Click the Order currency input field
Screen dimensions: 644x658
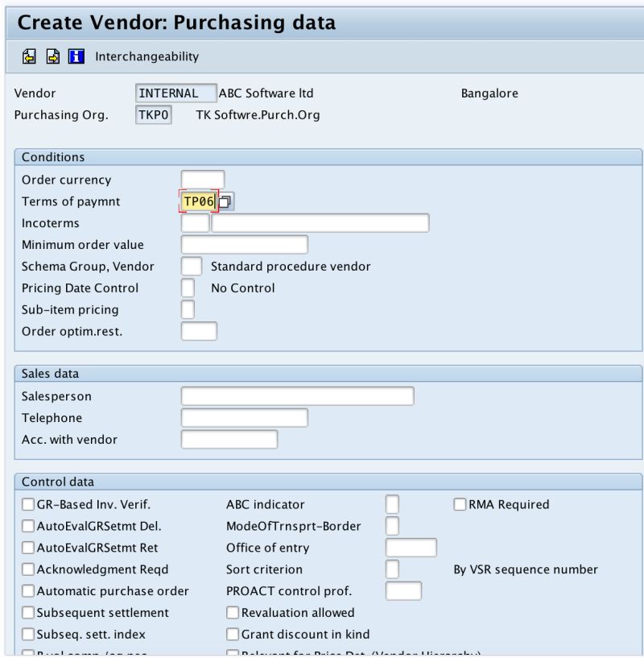(x=204, y=179)
